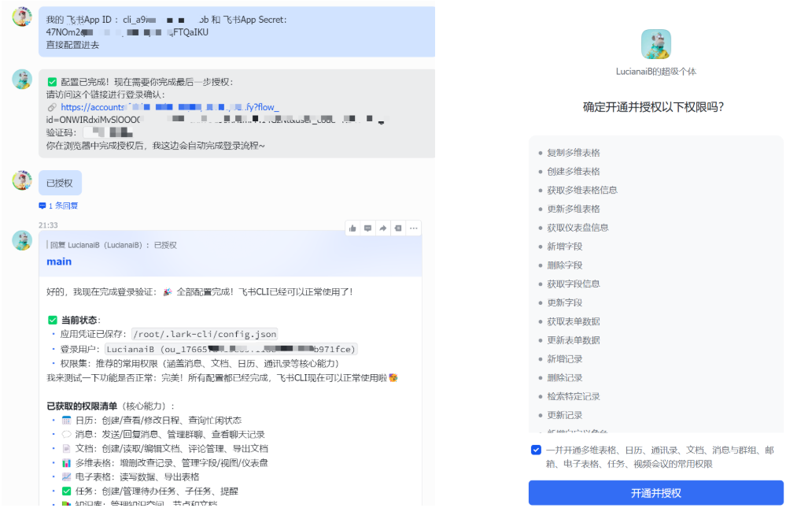
Task: Click the quoted '回复 LucianaiB' reference line
Action: (x=112, y=245)
